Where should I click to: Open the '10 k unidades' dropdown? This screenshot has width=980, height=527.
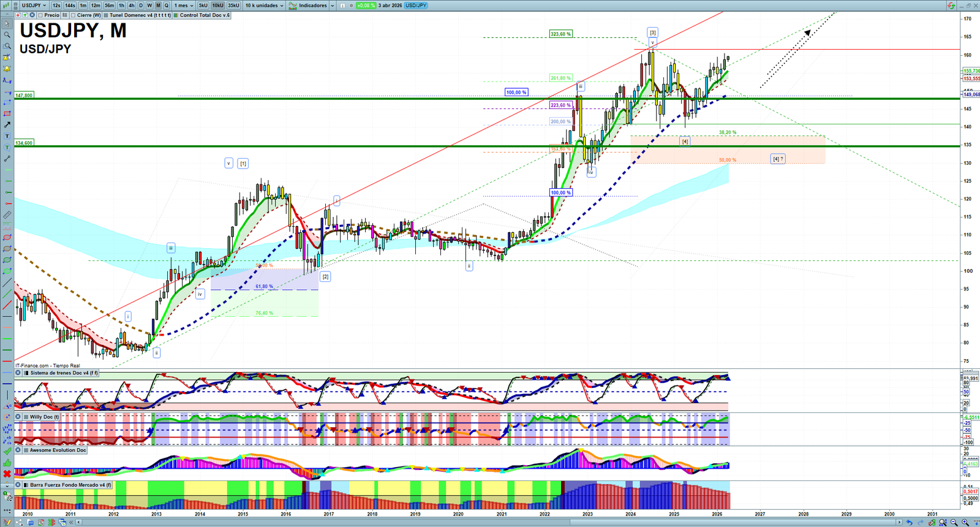click(265, 6)
